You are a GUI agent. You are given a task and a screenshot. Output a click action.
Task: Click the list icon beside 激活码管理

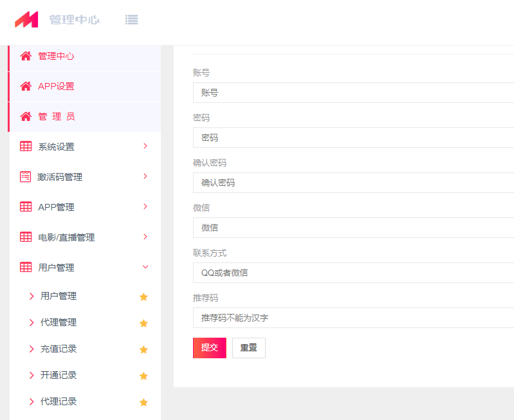click(26, 177)
